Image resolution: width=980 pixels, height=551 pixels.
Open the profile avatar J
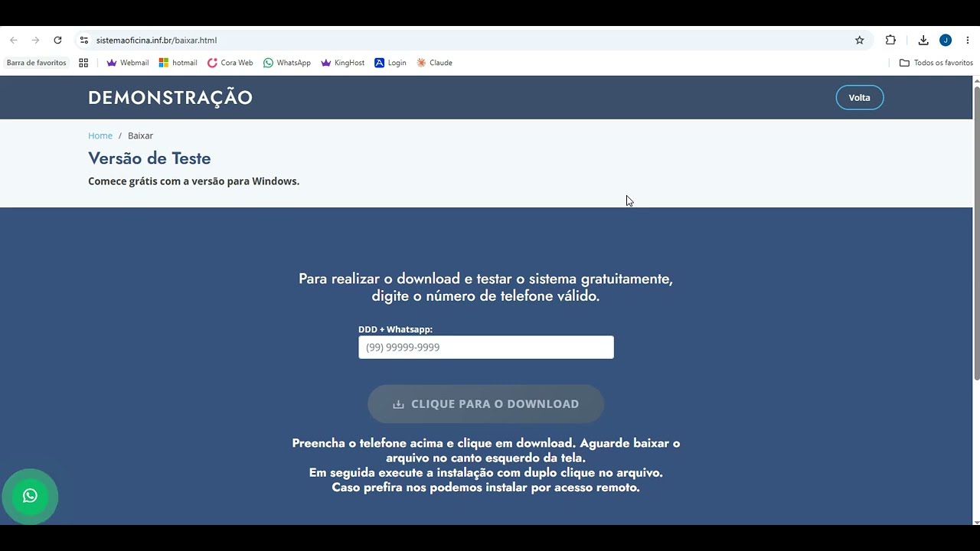pos(946,40)
